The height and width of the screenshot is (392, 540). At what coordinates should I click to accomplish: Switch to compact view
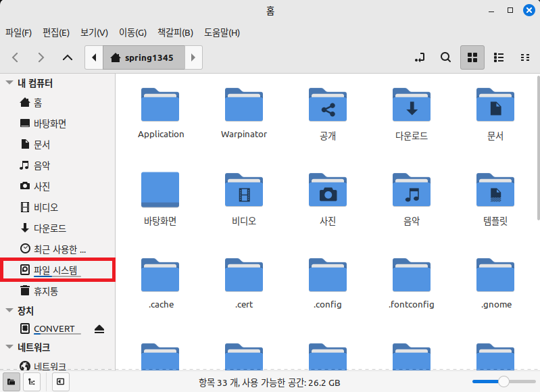(x=525, y=57)
